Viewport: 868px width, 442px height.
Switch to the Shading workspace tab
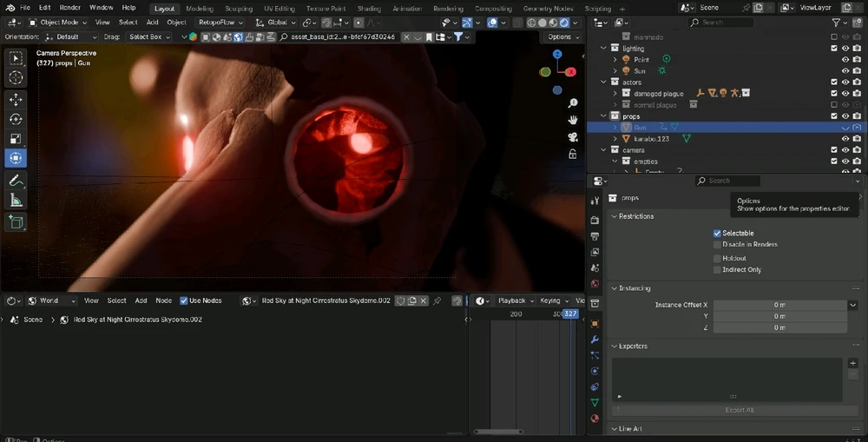[369, 9]
